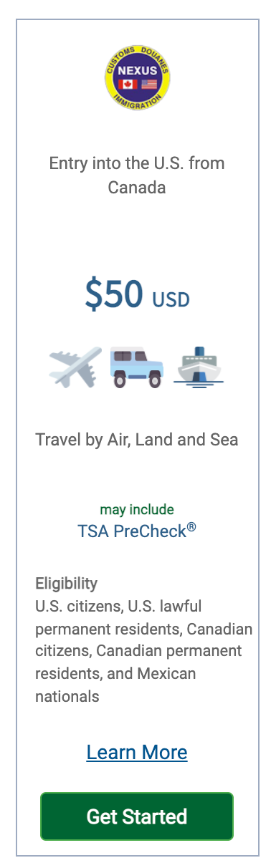
Task: Click the jeep land travel icon
Action: pyautogui.click(x=137, y=367)
